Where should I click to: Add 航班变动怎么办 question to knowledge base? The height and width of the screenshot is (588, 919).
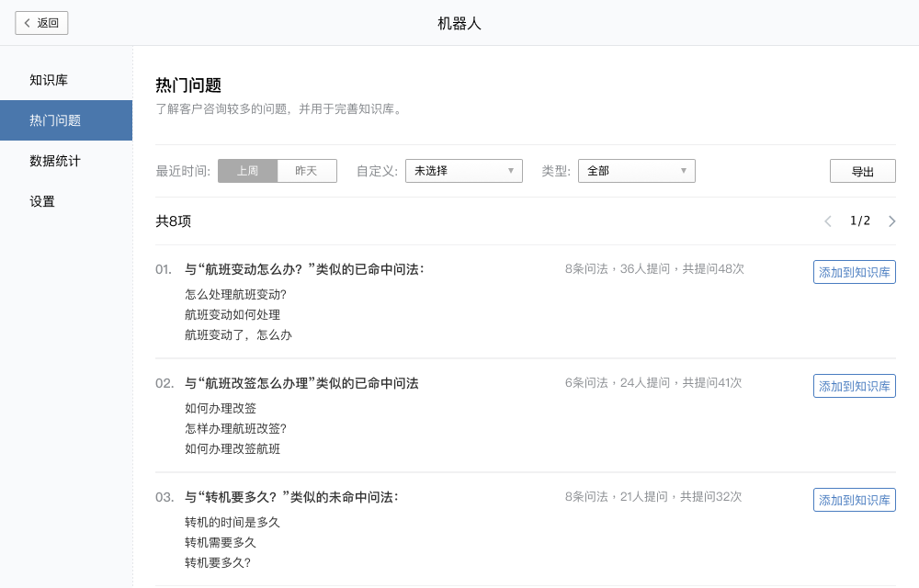[x=854, y=272]
